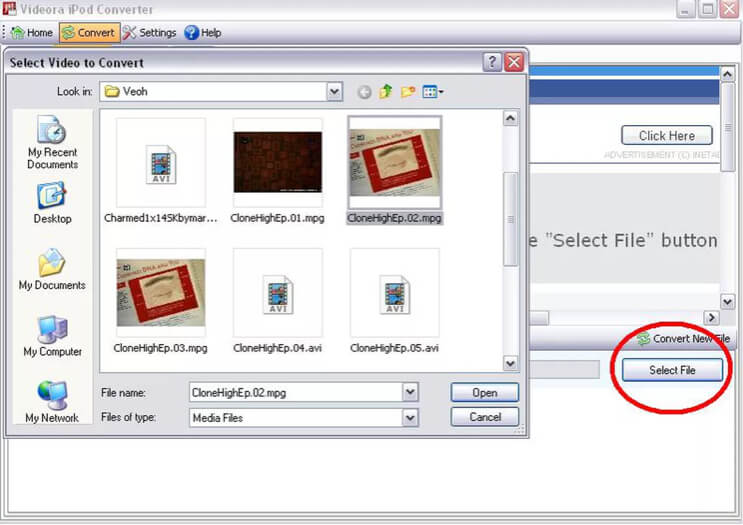Open the Help toolbar item
This screenshot has width=743, height=525.
click(203, 33)
